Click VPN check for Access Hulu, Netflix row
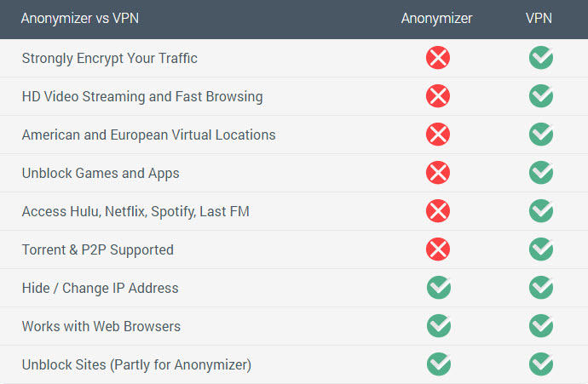 click(541, 211)
